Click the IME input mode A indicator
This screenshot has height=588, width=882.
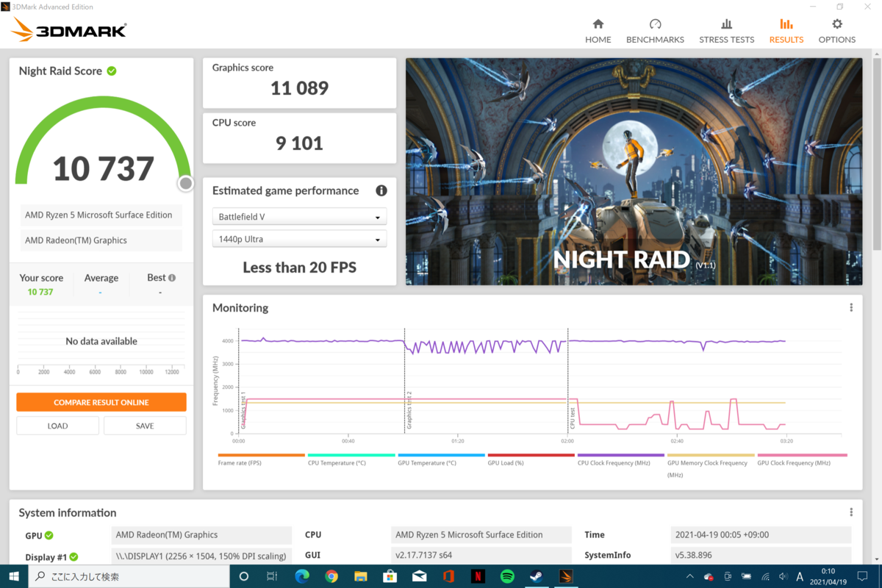click(800, 577)
